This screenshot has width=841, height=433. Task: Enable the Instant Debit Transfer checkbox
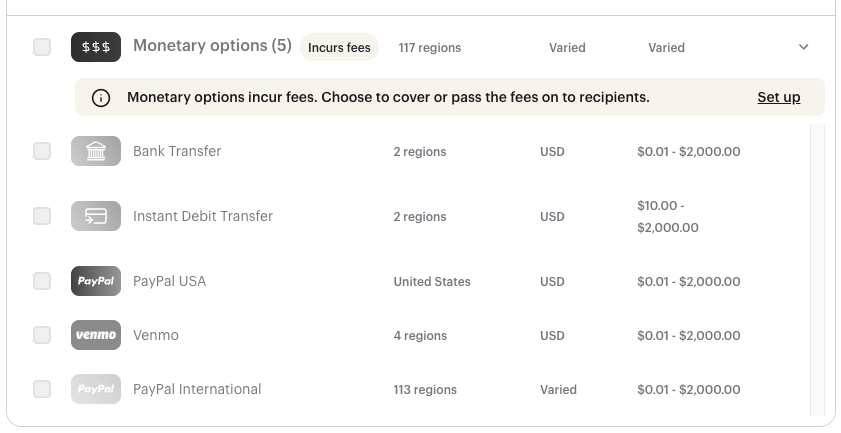coord(42,216)
